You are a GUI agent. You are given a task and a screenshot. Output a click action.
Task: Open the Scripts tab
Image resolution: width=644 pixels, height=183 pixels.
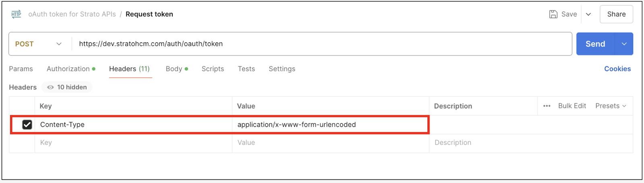pyautogui.click(x=213, y=69)
